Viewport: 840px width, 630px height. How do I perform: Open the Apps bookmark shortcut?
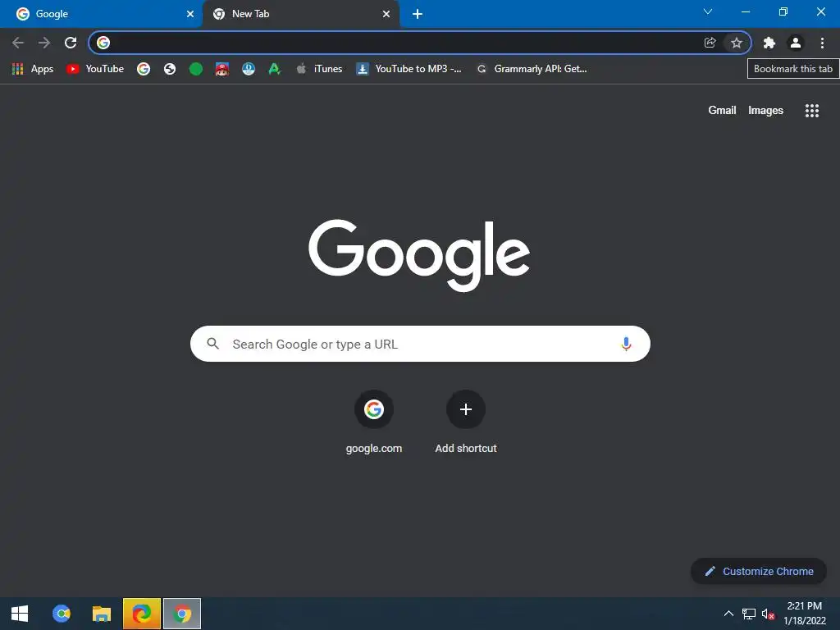point(33,69)
